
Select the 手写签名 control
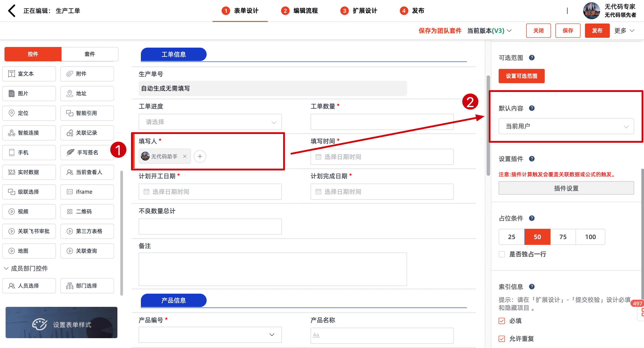[87, 152]
